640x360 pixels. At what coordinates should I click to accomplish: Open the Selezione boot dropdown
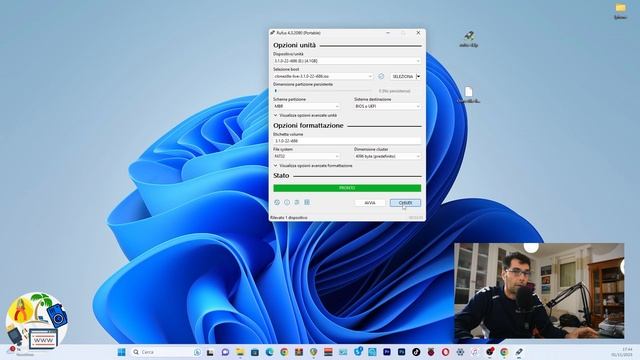click(x=323, y=76)
